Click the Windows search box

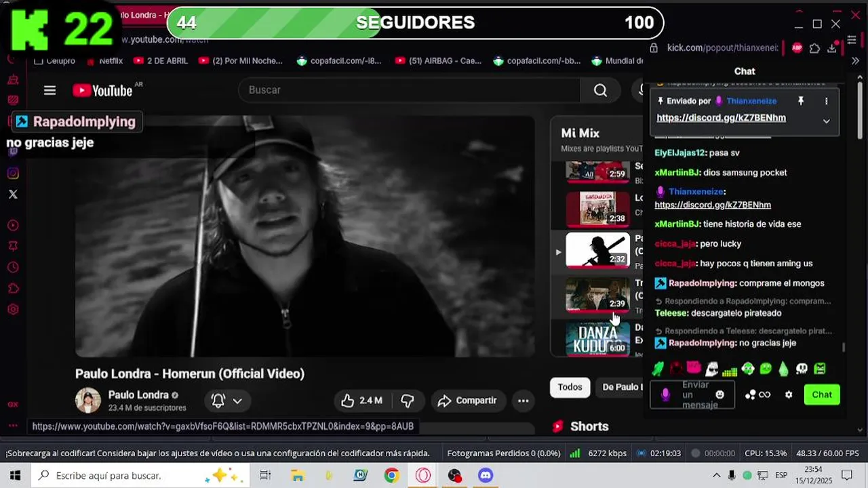[x=140, y=476]
